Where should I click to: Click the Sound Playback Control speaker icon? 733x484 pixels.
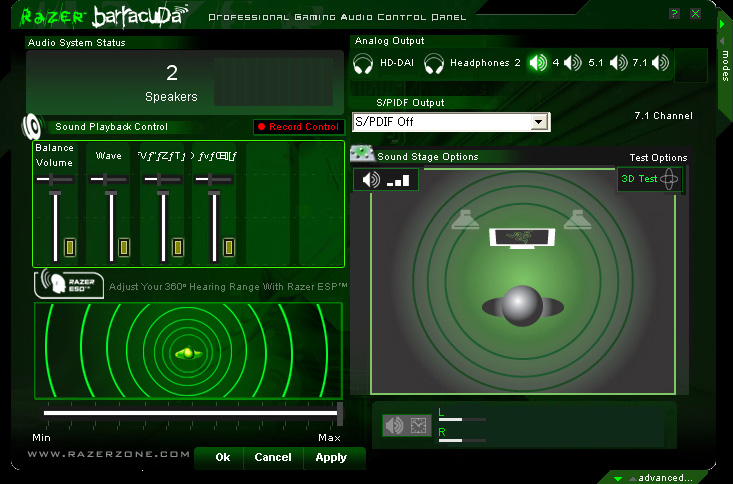click(32, 126)
